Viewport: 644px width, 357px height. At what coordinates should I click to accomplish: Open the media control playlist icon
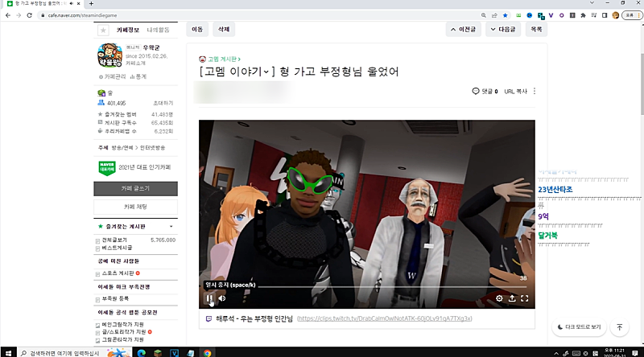tap(594, 15)
